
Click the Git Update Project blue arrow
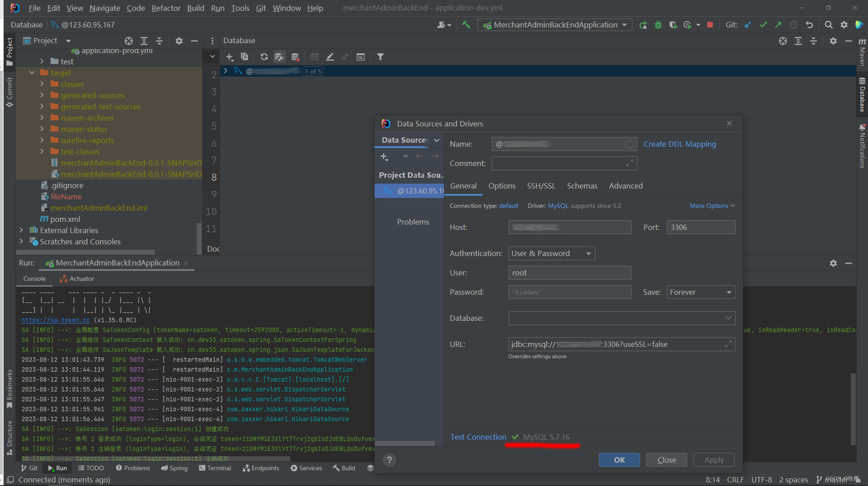[748, 25]
